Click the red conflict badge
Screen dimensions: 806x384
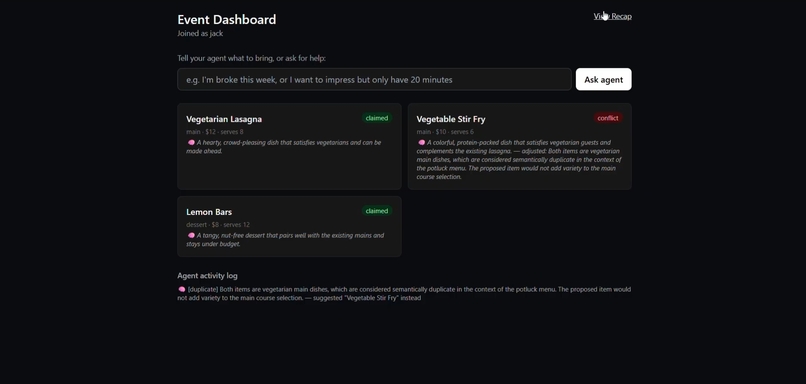[608, 118]
